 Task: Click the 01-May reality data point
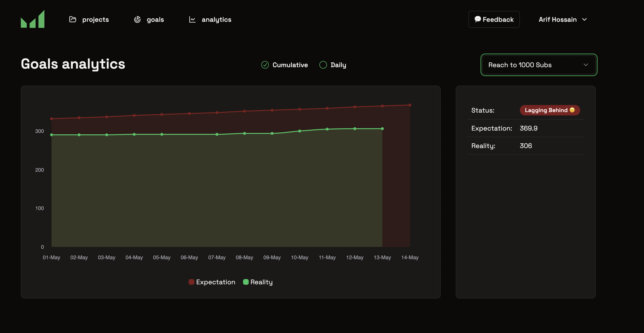[x=52, y=135]
